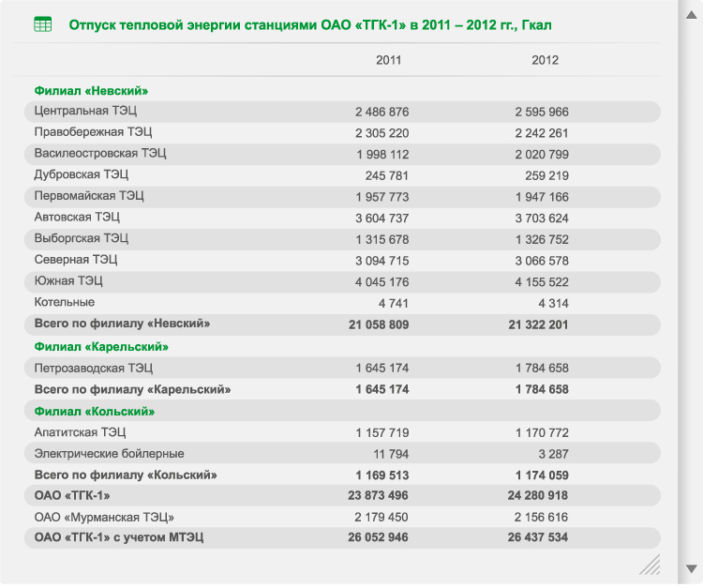Click the scrollbar up arrow
The image size is (703, 588).
[x=691, y=15]
